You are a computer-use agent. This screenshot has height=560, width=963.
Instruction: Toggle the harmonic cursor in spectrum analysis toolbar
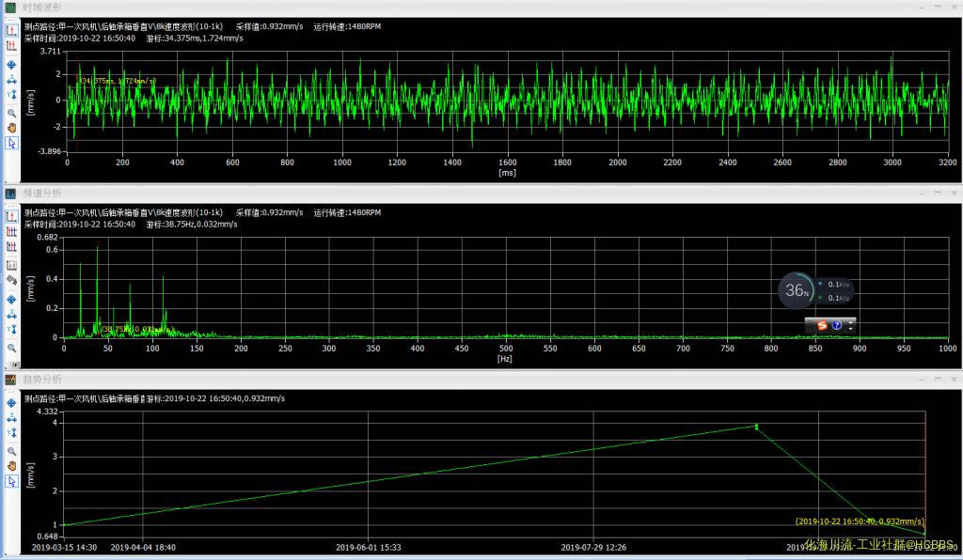coord(11,231)
